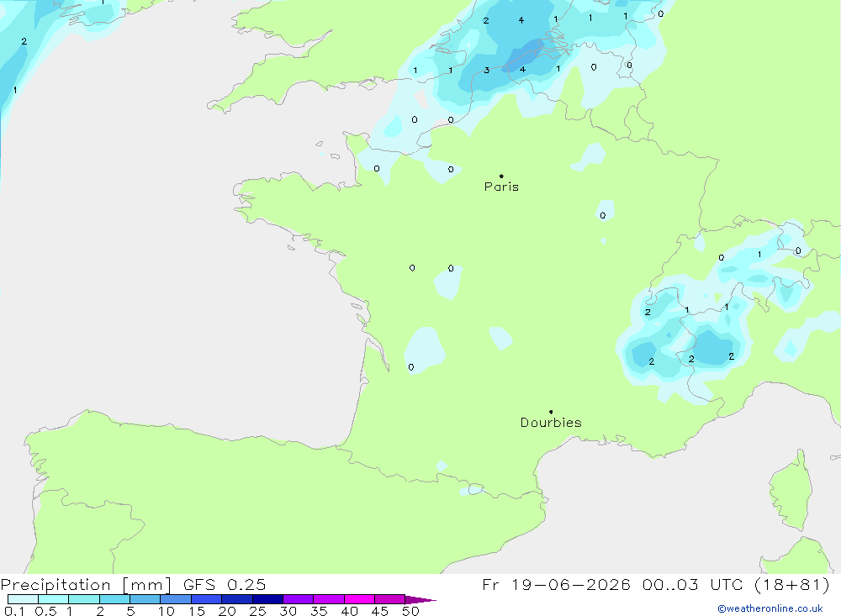The image size is (841, 616).
Task: Click the '35' legend scale label
Action: [x=319, y=611]
